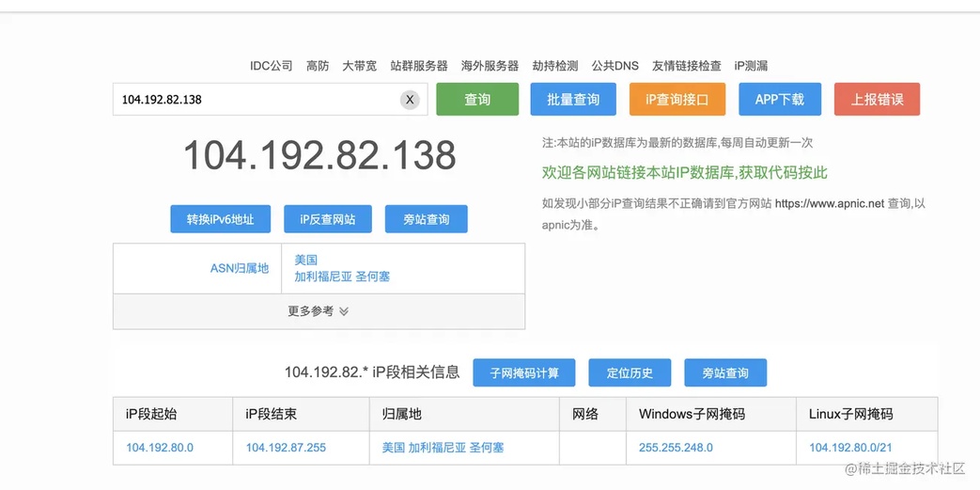Click 旁站查询 beside 定位历史

click(x=725, y=373)
